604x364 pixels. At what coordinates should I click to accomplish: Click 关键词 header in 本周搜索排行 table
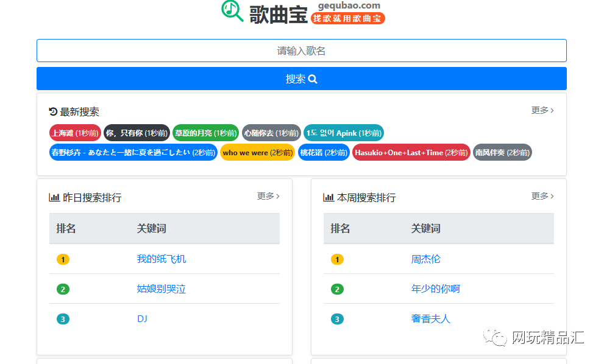425,228
